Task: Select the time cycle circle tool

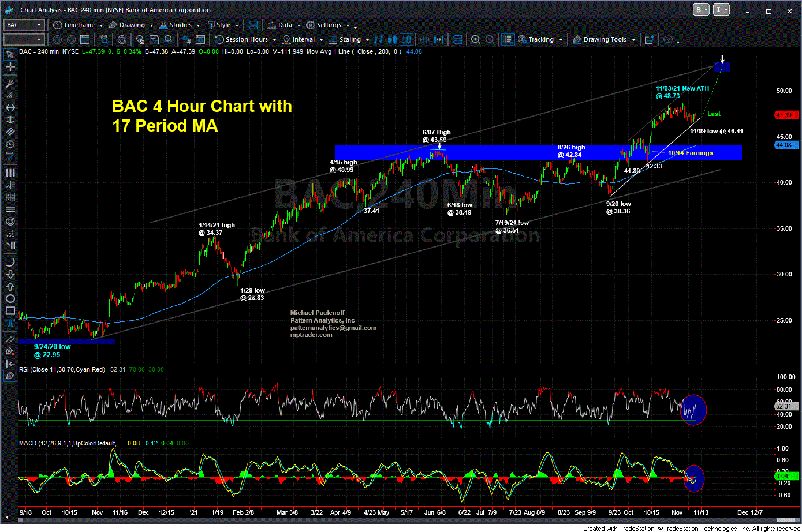Action: point(10,144)
